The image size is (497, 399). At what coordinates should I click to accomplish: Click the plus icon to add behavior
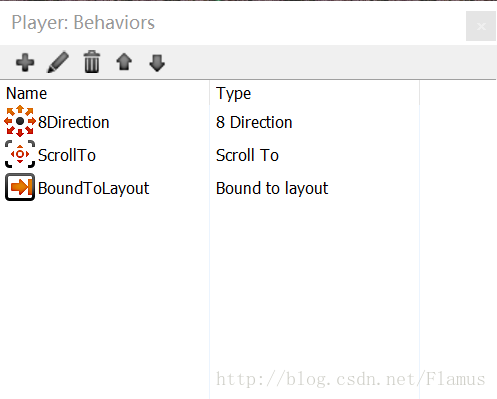[25, 62]
